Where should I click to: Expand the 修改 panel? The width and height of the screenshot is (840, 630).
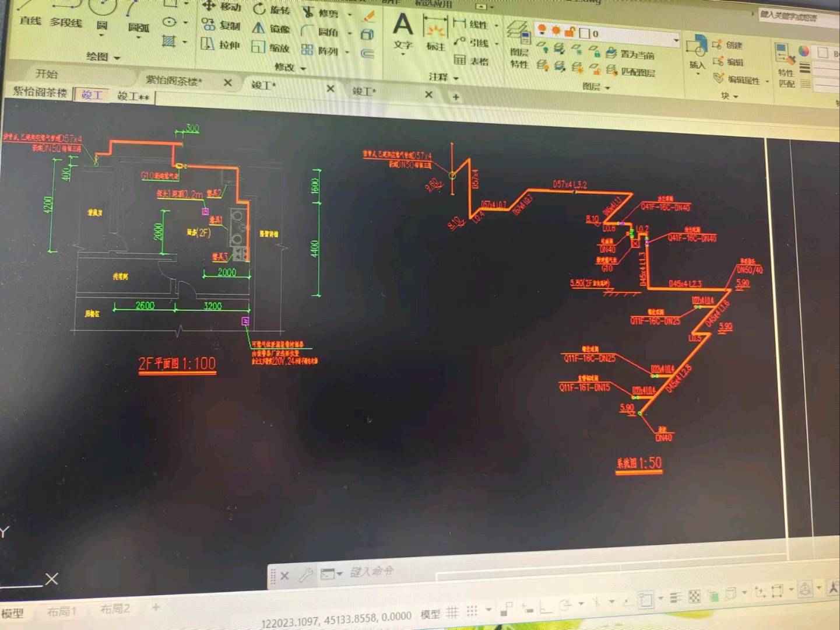coord(290,67)
